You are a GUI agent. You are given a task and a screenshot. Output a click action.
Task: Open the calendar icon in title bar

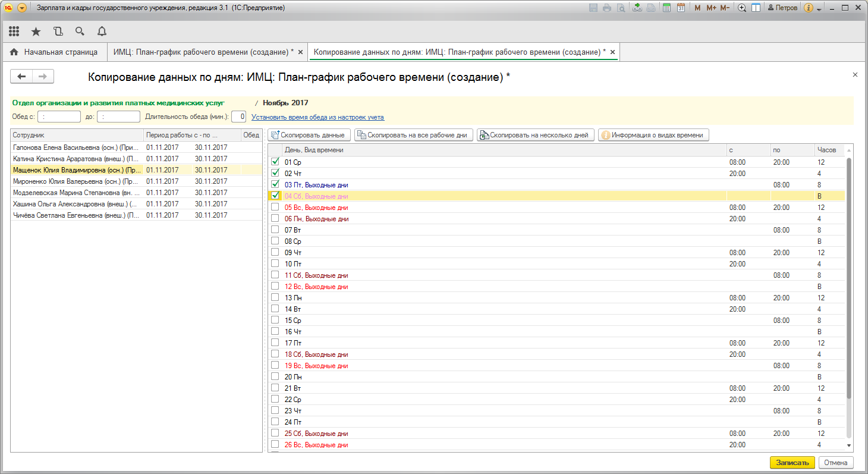coord(681,8)
